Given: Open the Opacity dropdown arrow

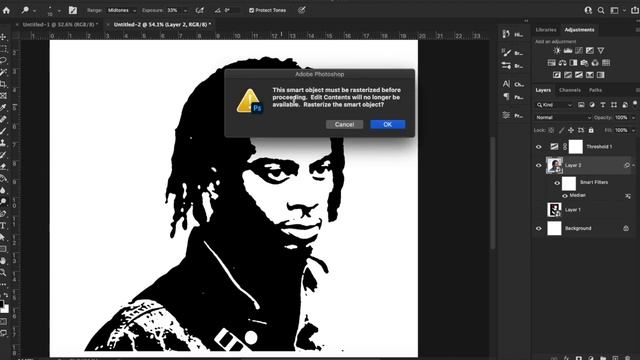Looking at the screenshot, I should (633, 118).
